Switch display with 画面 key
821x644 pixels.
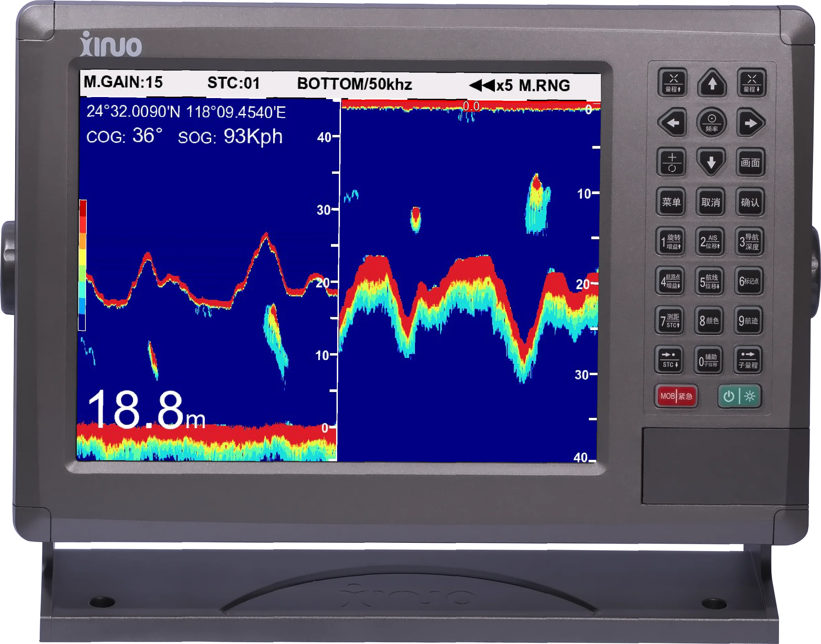(750, 162)
